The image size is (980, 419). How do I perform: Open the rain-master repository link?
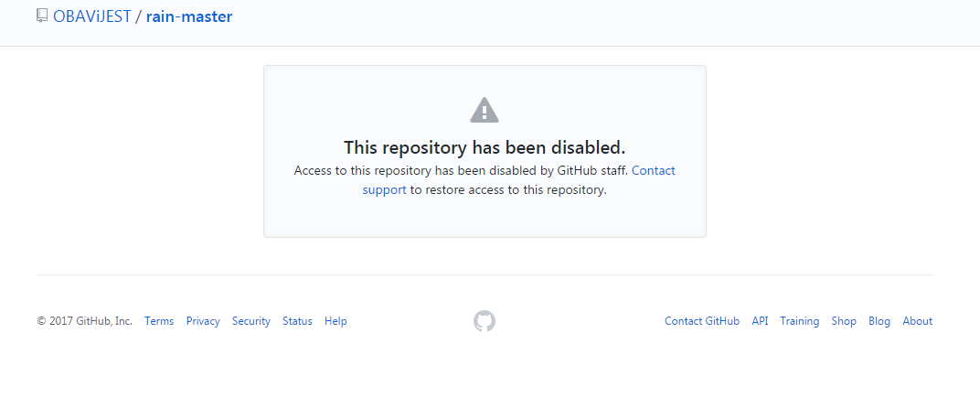[189, 16]
